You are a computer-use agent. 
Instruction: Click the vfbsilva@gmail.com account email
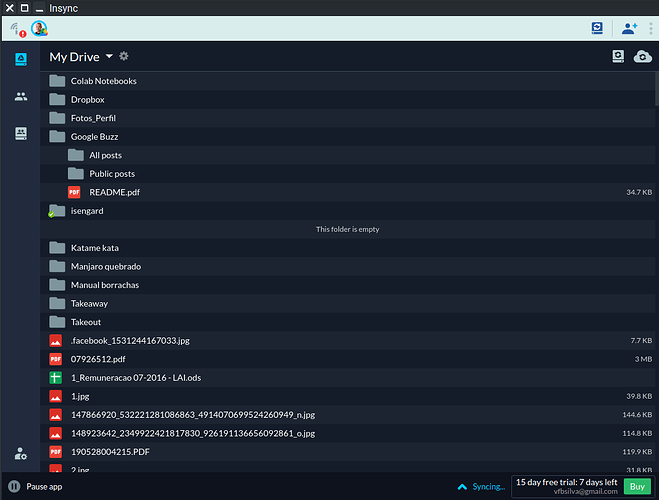pos(585,491)
